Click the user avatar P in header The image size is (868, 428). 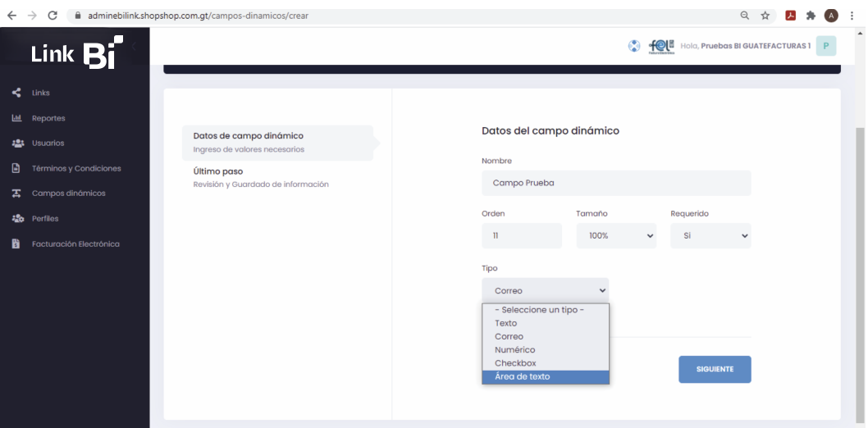click(825, 46)
